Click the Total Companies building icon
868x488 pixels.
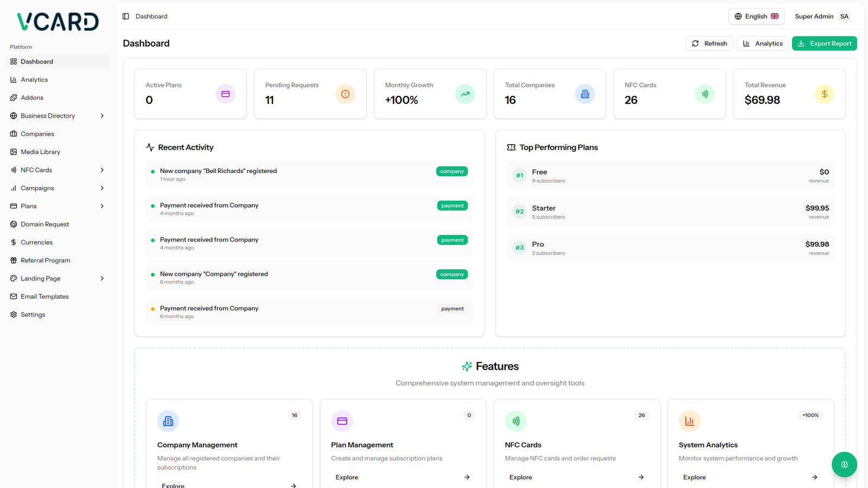click(584, 94)
